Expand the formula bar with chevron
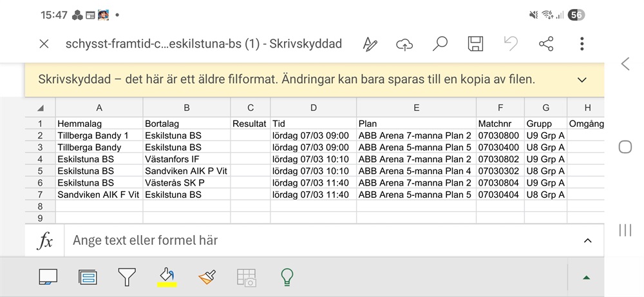644x297 pixels. (587, 240)
